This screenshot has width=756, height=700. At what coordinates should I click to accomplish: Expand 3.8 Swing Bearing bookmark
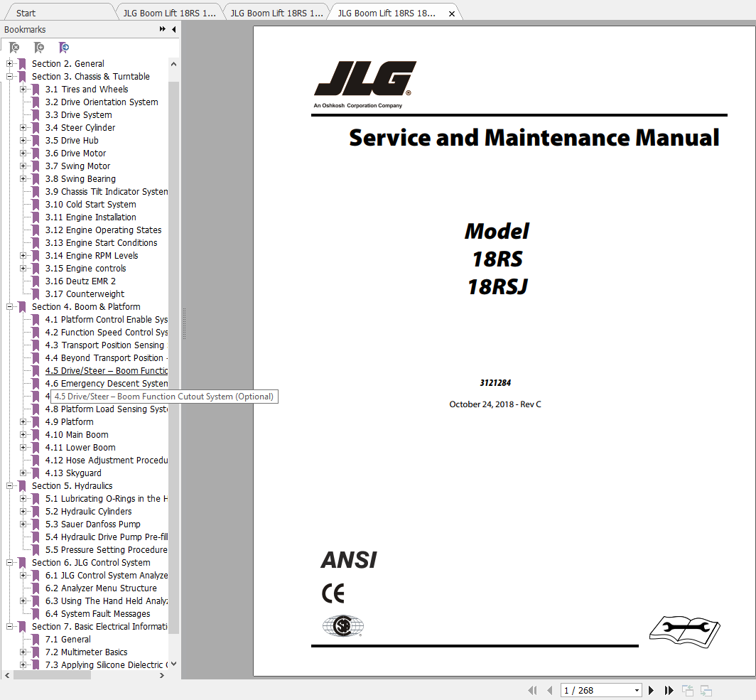tap(23, 178)
